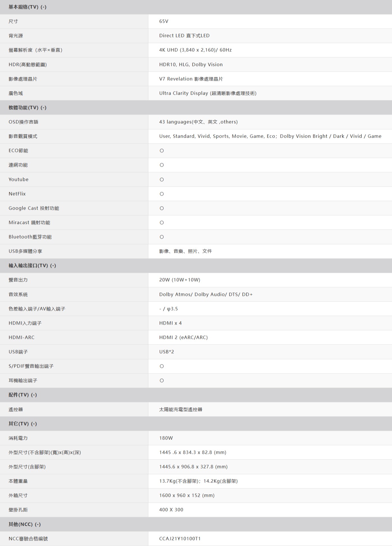Click the circle mark for Google Cast
The image size is (392, 546).
162,208
